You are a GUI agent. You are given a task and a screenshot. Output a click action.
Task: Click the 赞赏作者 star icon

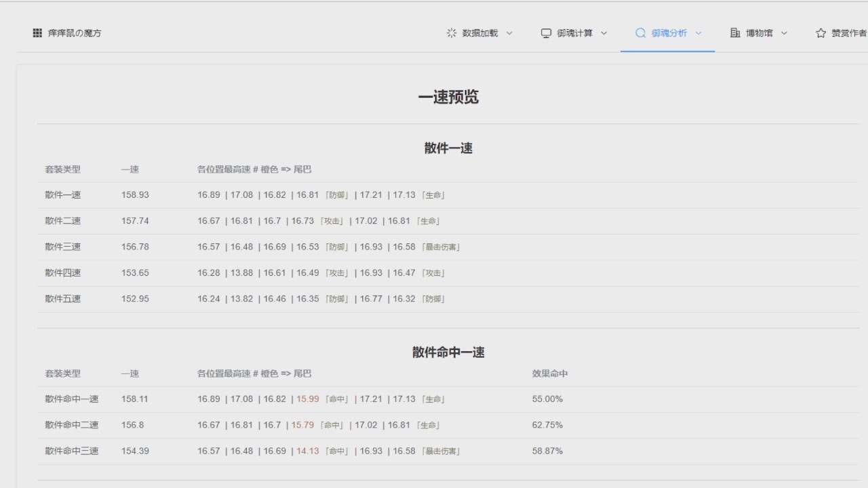(821, 33)
